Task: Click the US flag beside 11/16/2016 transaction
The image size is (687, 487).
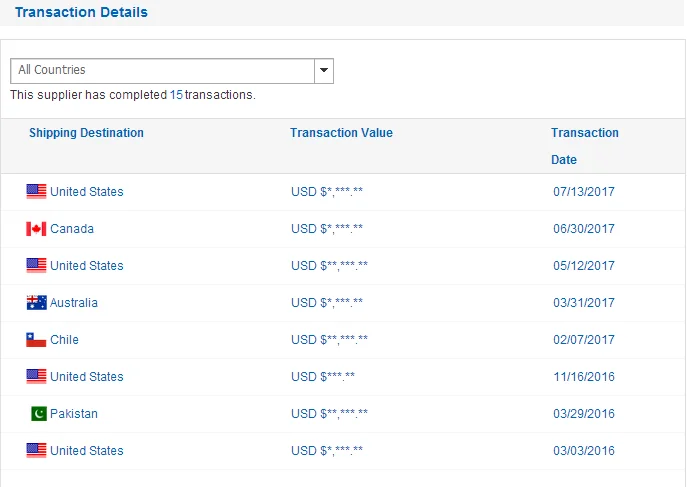Action: click(36, 377)
